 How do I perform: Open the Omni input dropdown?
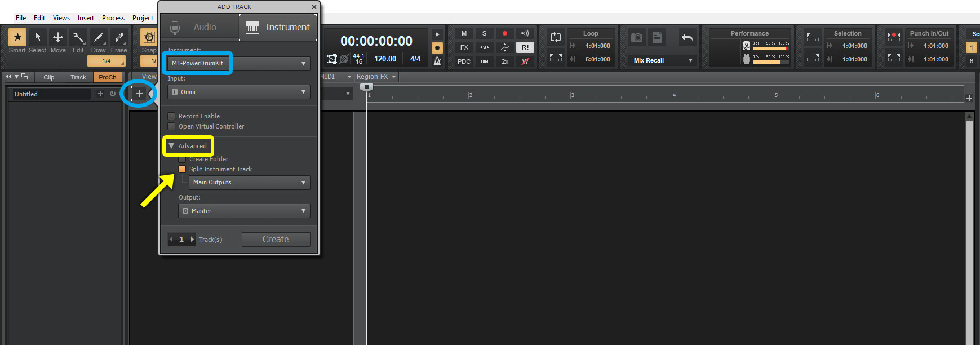pyautogui.click(x=239, y=92)
